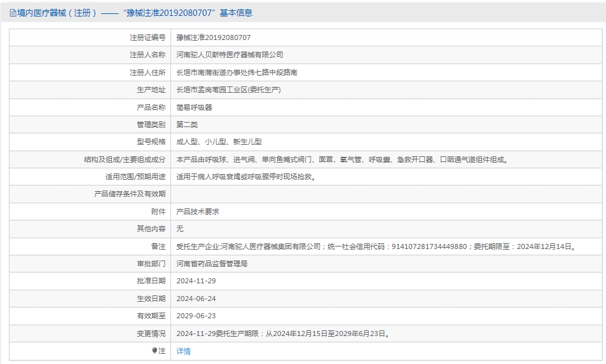
Task: Click the document icon before the page title
Action: 13,13
